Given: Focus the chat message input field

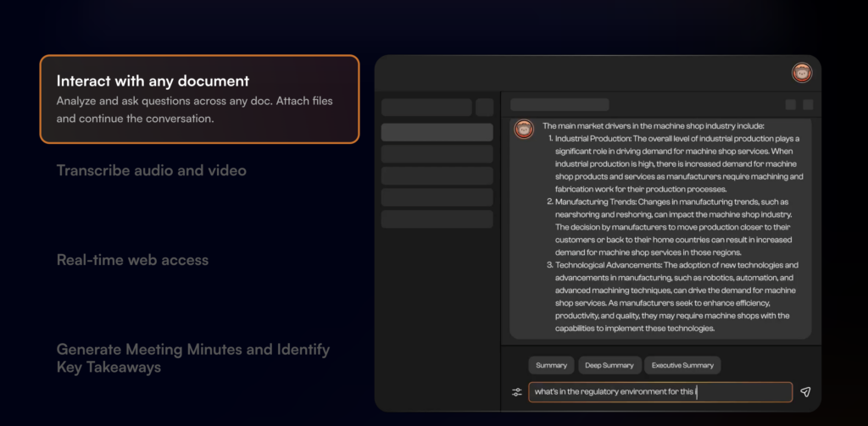Looking at the screenshot, I should tap(660, 391).
